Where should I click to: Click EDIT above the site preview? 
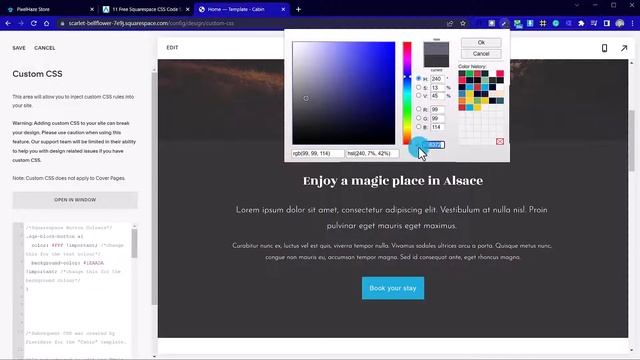tap(172, 48)
